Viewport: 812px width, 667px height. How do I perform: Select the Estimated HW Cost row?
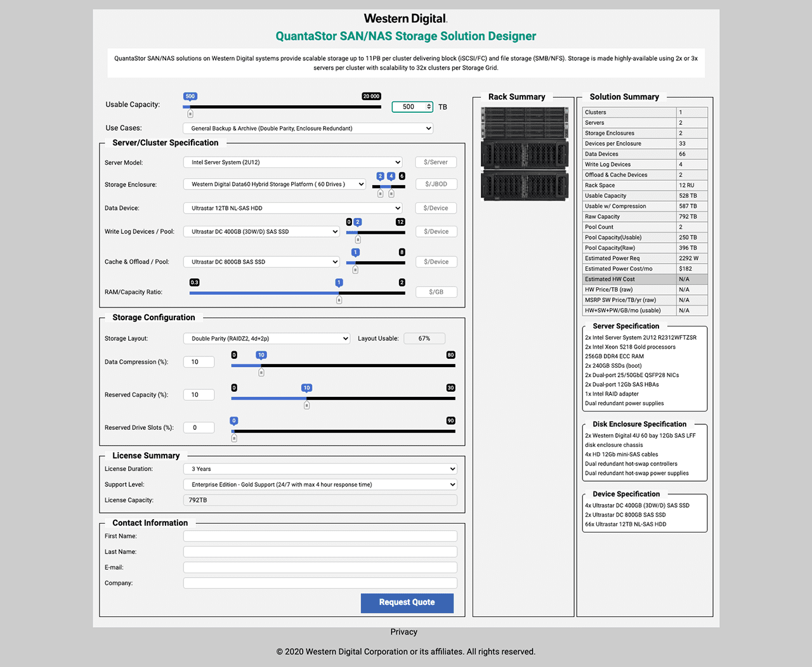click(645, 279)
